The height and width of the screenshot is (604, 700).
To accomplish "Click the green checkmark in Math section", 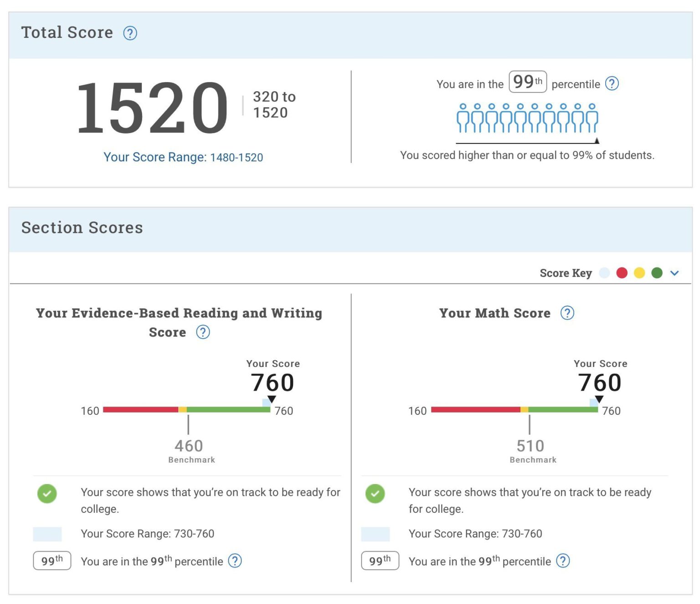I will click(x=375, y=494).
